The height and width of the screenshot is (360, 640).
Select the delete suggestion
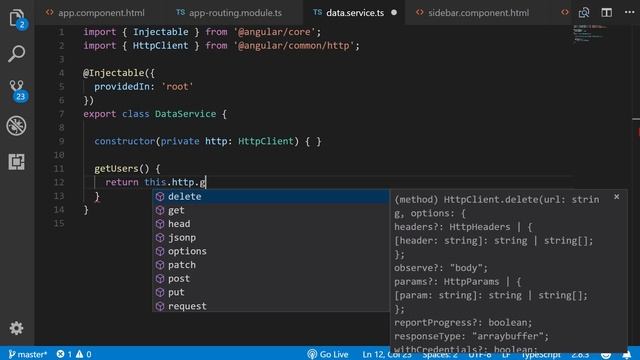pos(271,196)
